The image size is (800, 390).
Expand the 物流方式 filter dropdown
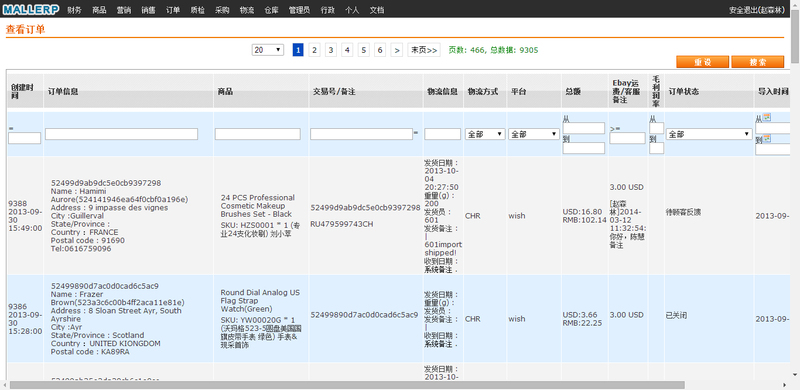pos(485,134)
